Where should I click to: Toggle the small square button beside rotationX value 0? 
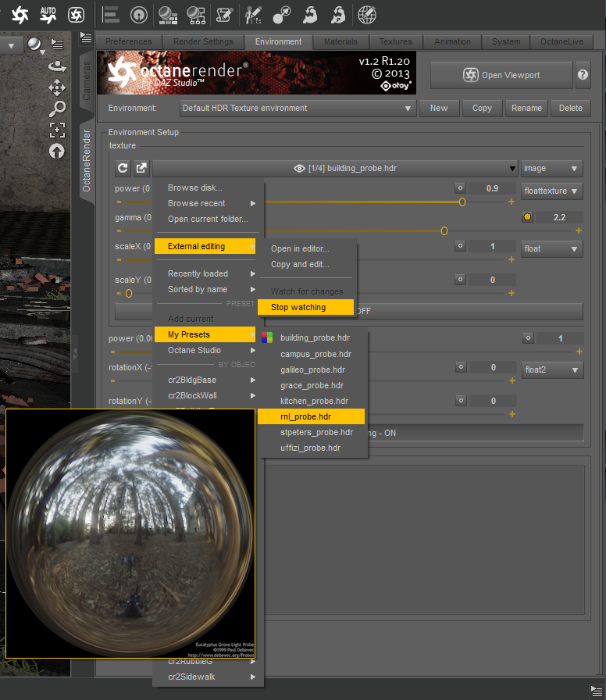[461, 367]
